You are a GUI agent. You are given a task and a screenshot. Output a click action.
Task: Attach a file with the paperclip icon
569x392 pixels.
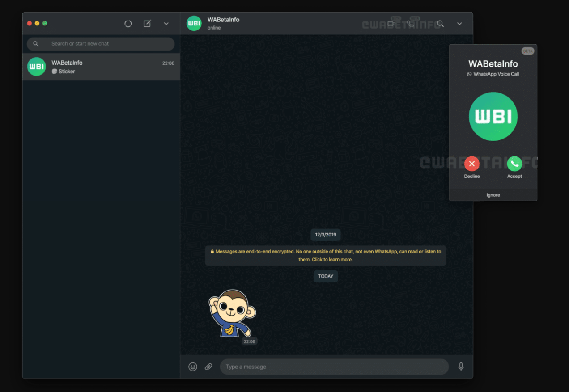click(x=208, y=367)
